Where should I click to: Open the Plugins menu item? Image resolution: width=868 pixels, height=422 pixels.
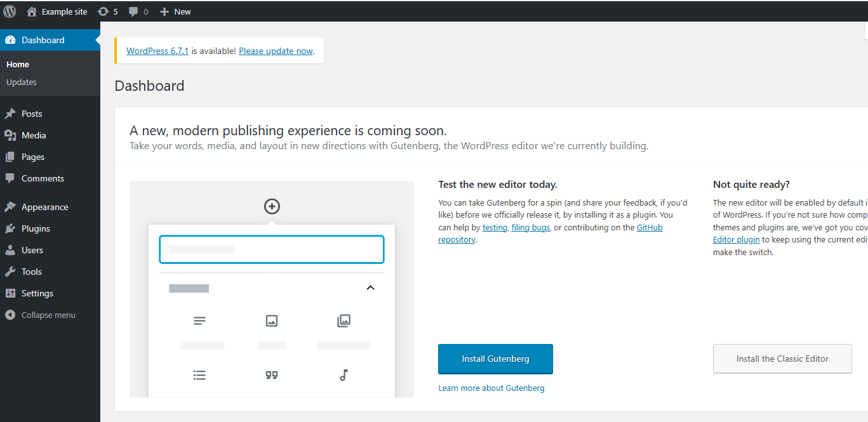[36, 228]
